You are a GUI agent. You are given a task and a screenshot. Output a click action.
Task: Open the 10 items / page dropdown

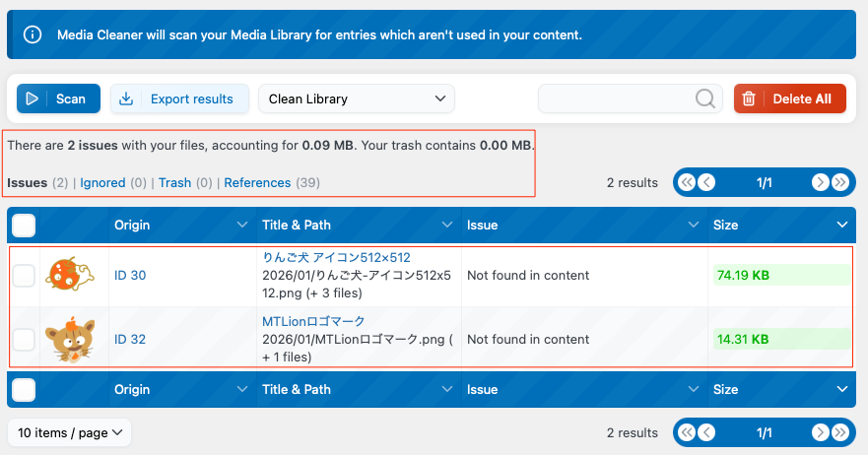click(x=69, y=432)
